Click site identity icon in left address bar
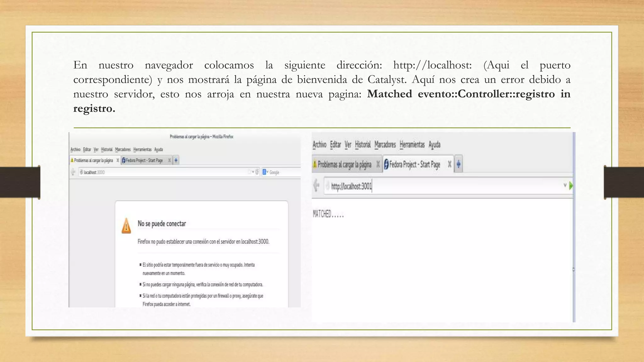This screenshot has width=644, height=362. pyautogui.click(x=81, y=172)
